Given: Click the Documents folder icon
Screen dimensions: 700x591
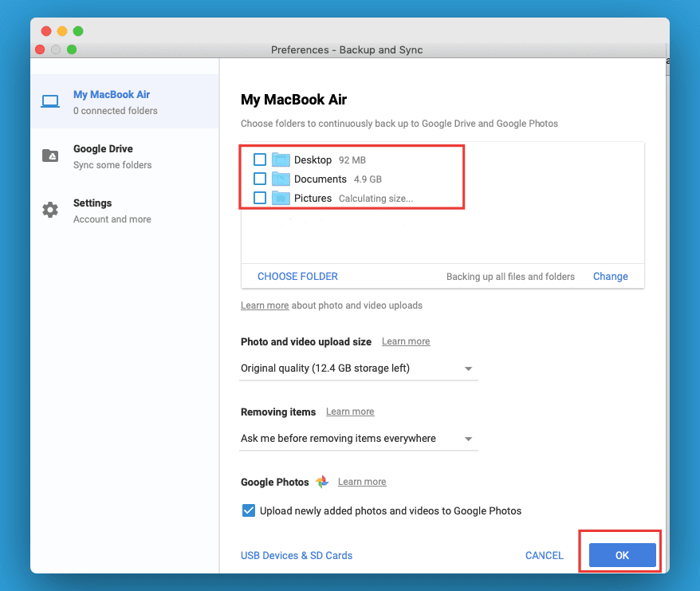Looking at the screenshot, I should point(281,179).
